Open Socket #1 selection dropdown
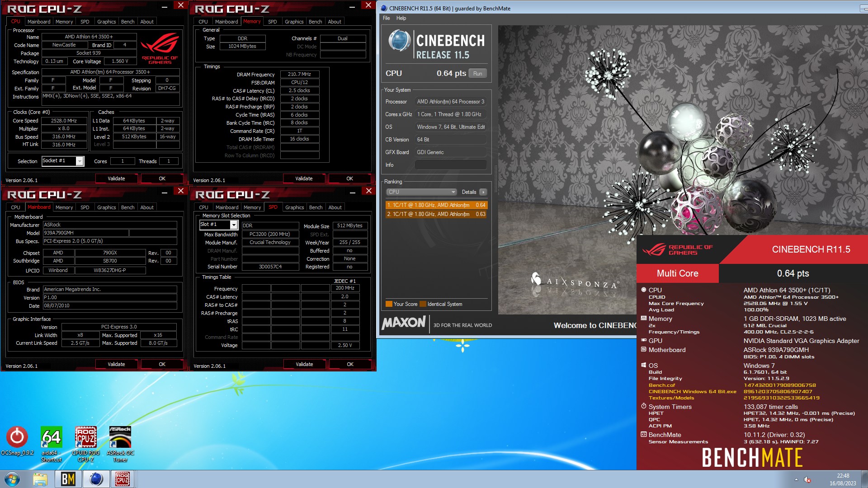 point(63,161)
